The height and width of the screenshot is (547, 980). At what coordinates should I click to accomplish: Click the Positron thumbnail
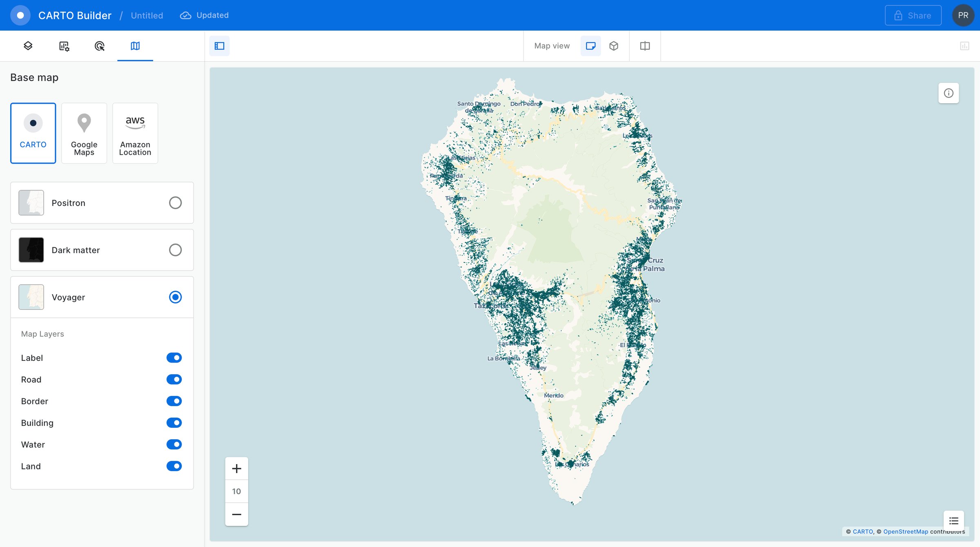[x=31, y=203]
